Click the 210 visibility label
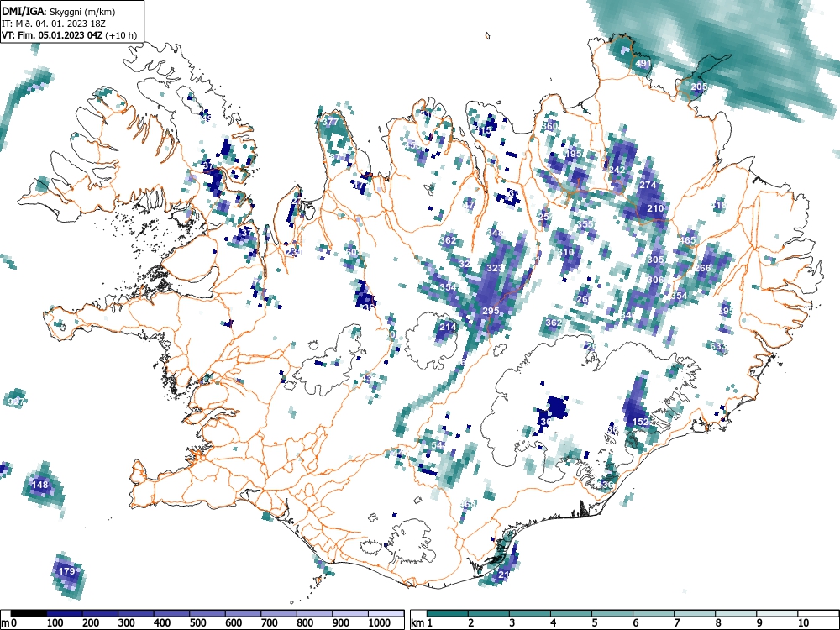The width and height of the screenshot is (840, 630). point(656,208)
